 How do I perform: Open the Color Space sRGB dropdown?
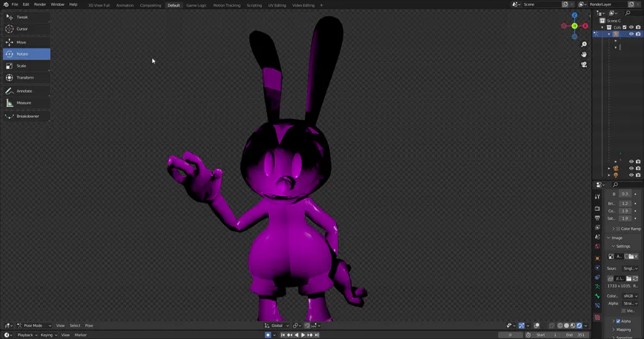tap(630, 296)
